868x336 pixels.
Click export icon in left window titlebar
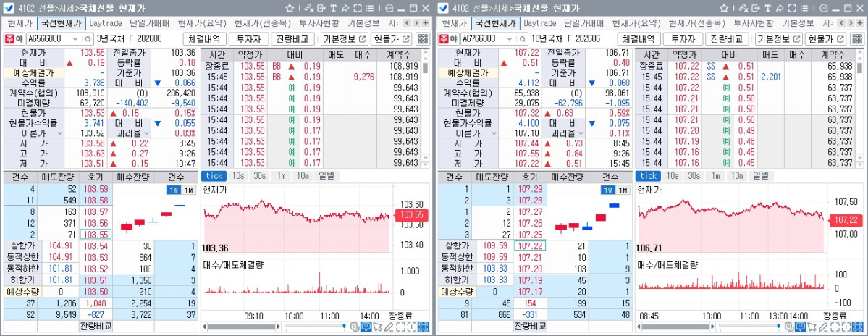pos(321,8)
